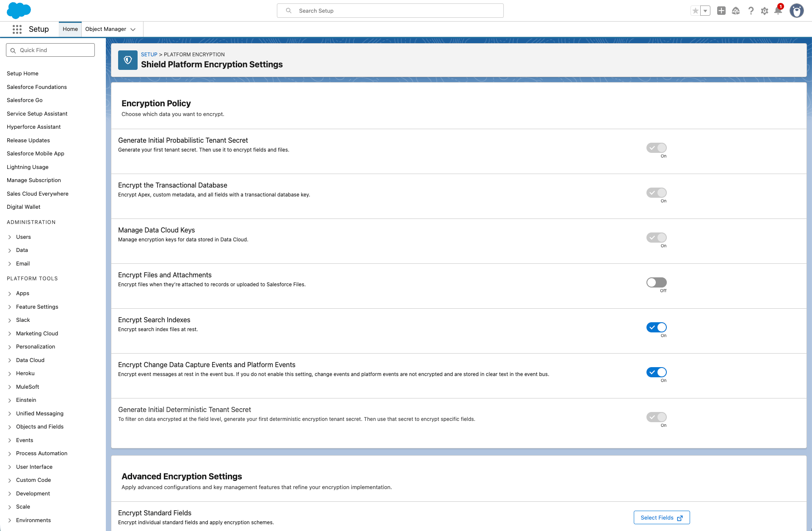Open the notifications bell

(x=778, y=11)
